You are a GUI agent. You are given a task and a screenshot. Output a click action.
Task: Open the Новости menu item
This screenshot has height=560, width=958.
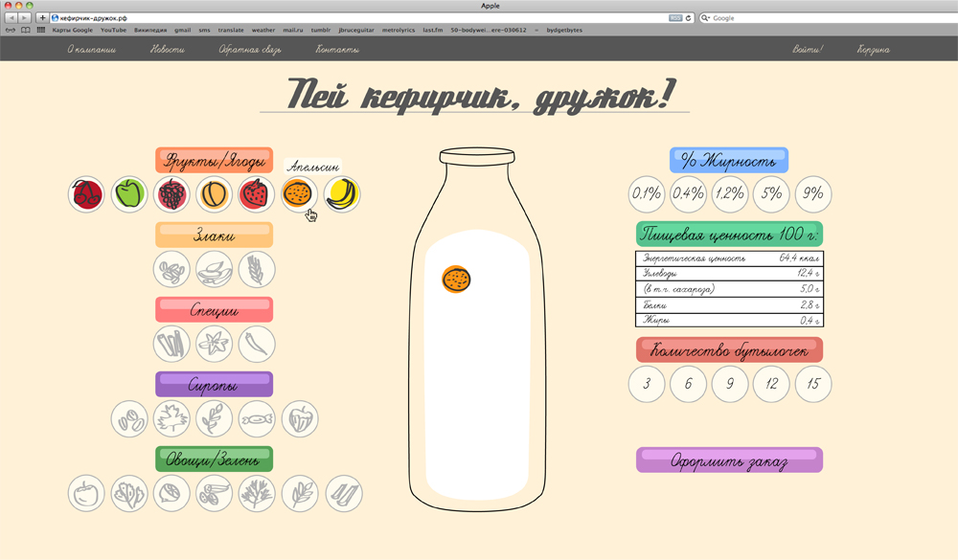point(168,49)
